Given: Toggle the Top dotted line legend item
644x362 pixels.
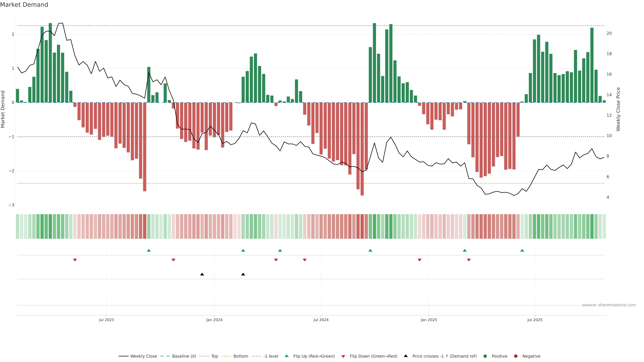Looking at the screenshot, I should pos(214,356).
